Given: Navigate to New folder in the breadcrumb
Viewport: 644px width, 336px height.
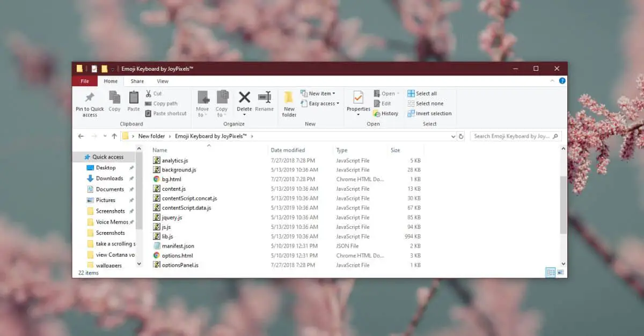Looking at the screenshot, I should click(152, 136).
